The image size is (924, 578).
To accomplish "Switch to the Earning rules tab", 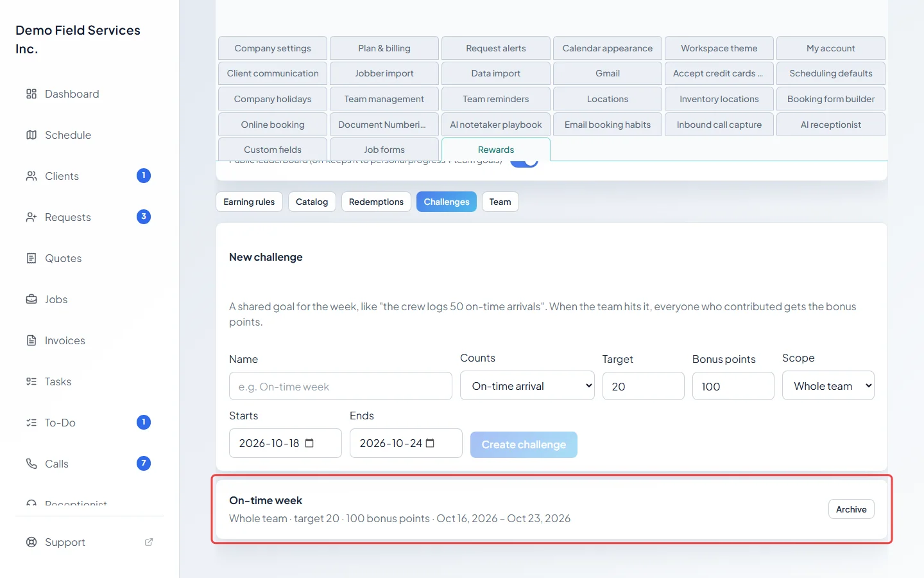I will (x=249, y=202).
